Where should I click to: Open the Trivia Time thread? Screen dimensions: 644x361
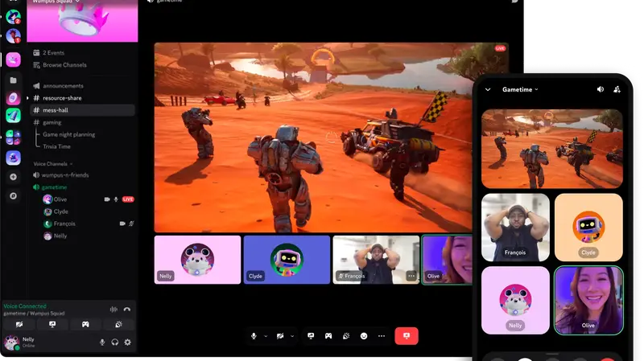[56, 146]
